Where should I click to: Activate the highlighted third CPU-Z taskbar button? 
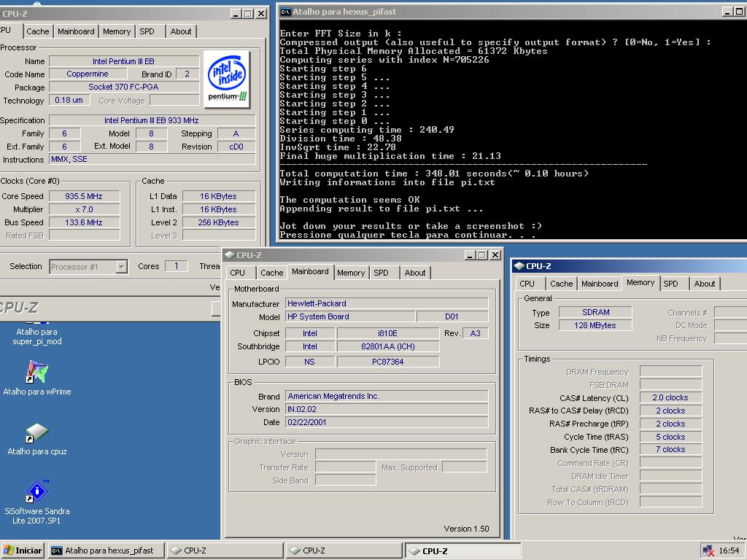click(x=462, y=551)
